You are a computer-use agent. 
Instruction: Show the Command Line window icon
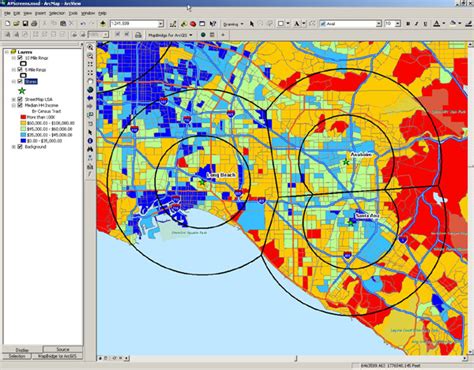202,24
